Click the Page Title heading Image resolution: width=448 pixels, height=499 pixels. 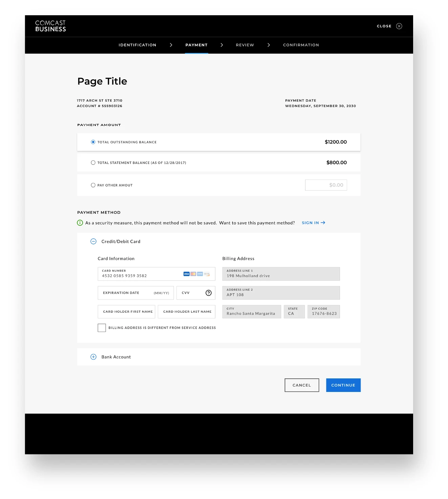point(102,81)
